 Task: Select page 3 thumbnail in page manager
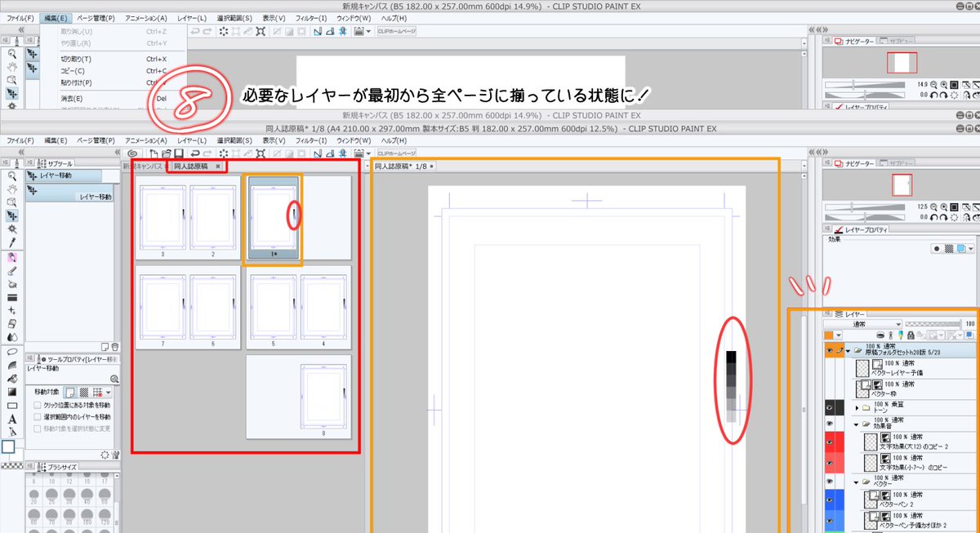[x=163, y=219]
